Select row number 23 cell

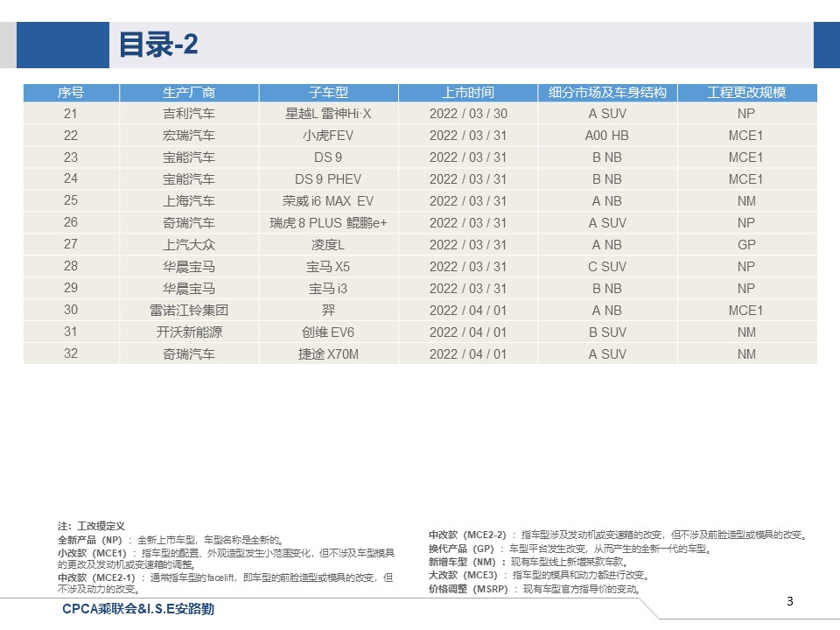click(x=71, y=157)
